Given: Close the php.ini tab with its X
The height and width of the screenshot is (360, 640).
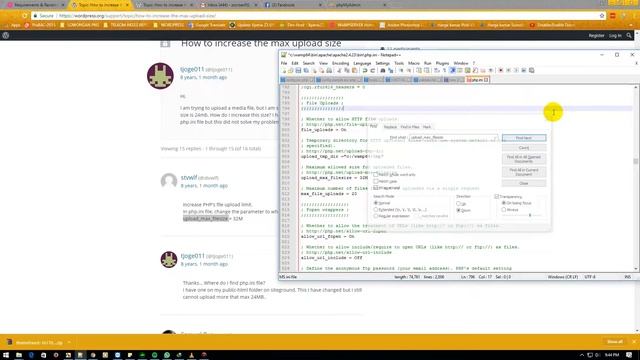Looking at the screenshot, I should click(486, 80).
